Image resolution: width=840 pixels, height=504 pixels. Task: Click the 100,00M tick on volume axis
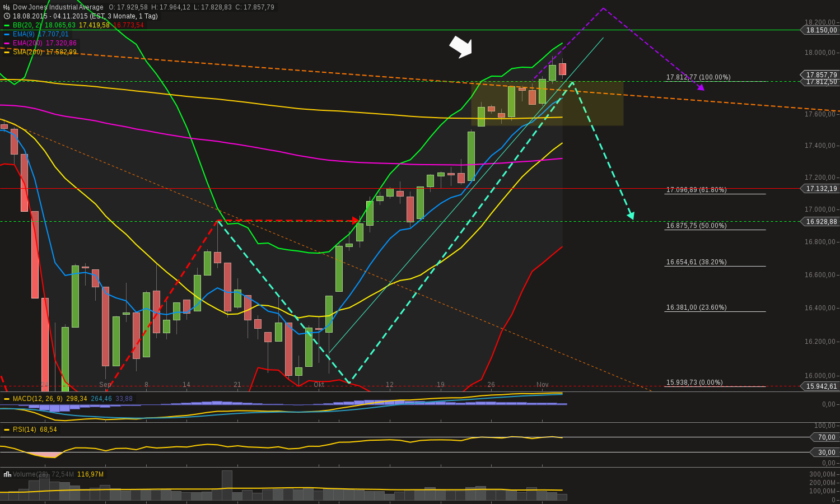823,491
